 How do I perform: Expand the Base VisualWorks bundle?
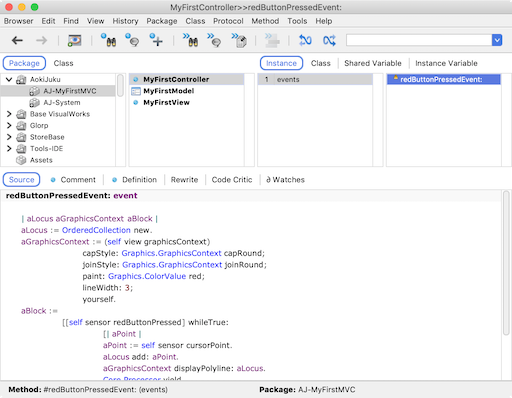coord(9,114)
